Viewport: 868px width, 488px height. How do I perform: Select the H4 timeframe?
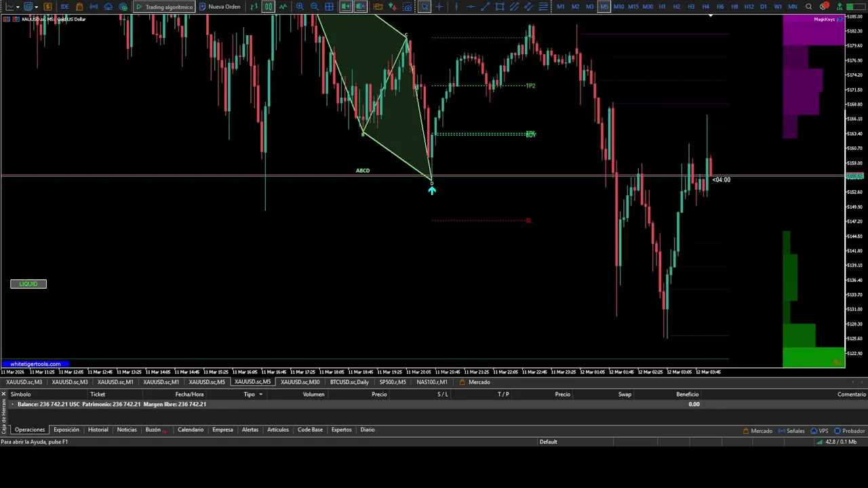[705, 7]
